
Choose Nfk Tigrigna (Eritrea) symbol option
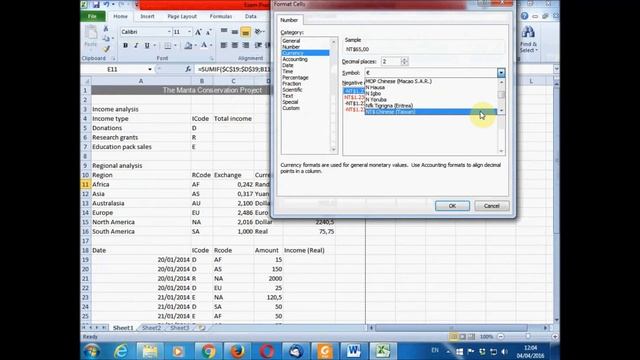tap(389, 106)
